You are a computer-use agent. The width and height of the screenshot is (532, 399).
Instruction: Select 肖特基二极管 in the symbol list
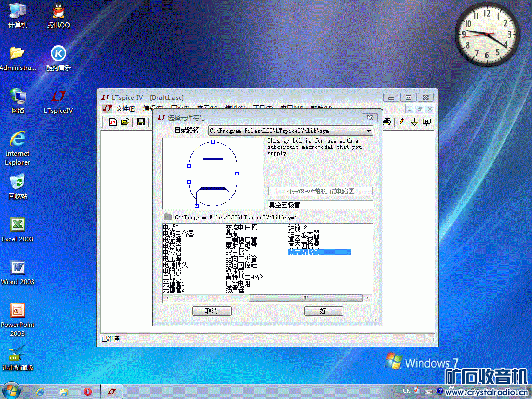(x=244, y=277)
